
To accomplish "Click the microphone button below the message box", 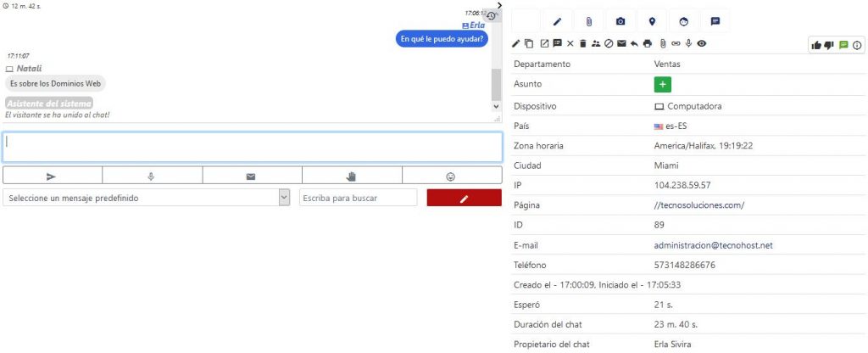I will [x=152, y=176].
